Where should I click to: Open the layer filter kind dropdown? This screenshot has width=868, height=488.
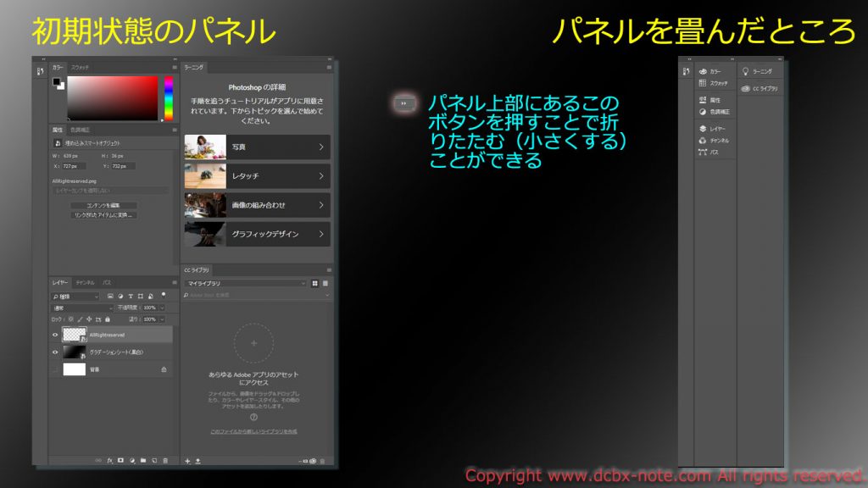pos(75,297)
